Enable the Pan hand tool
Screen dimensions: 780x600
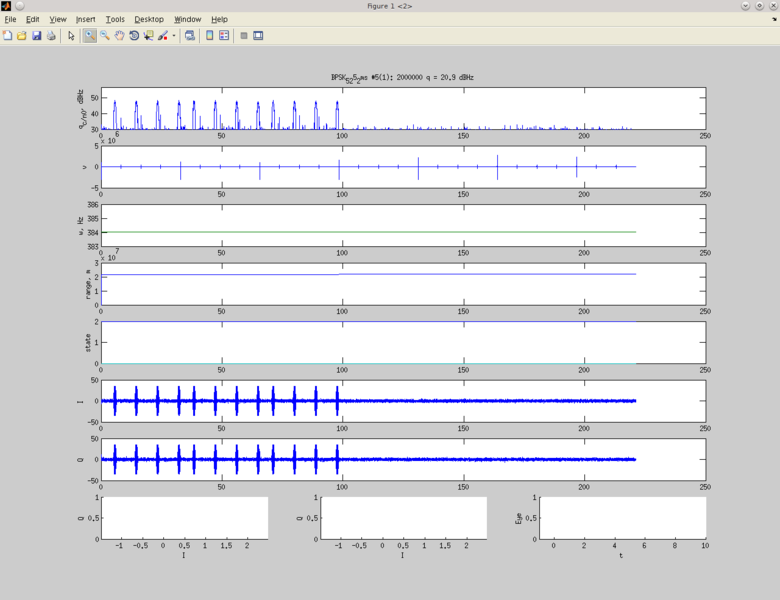click(119, 36)
